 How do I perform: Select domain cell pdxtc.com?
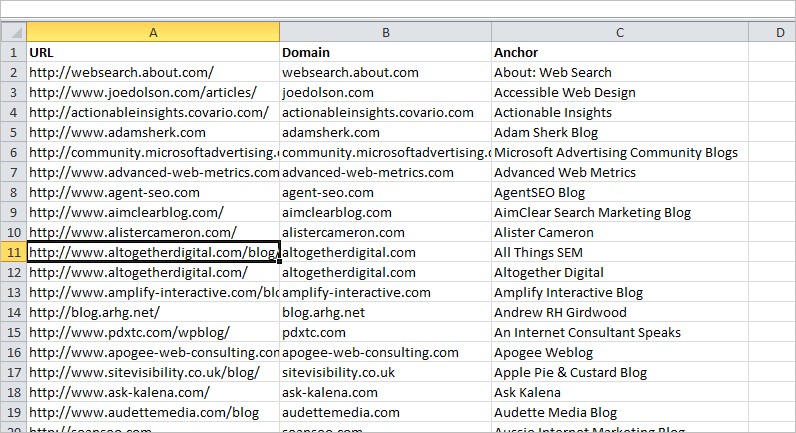coord(385,332)
